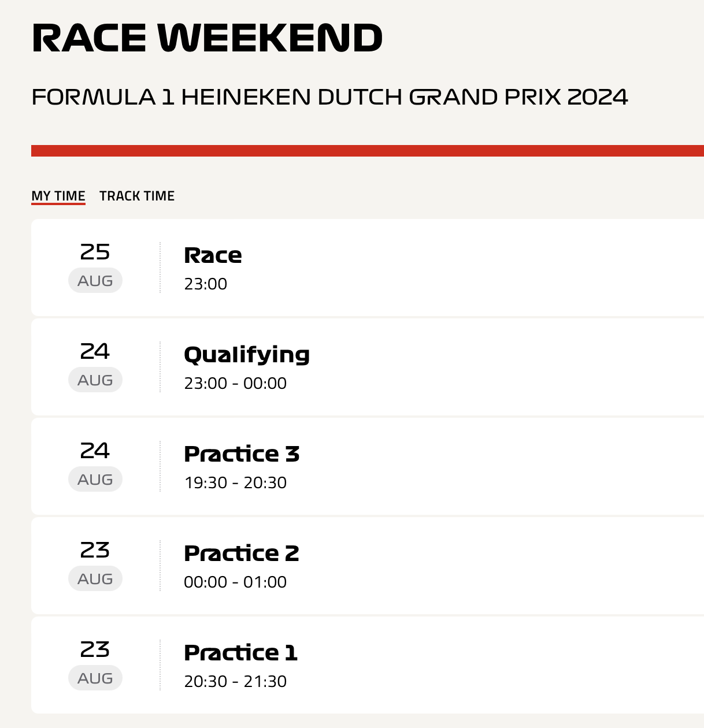Open the Qualifying session row
The height and width of the screenshot is (728, 704).
coord(368,367)
